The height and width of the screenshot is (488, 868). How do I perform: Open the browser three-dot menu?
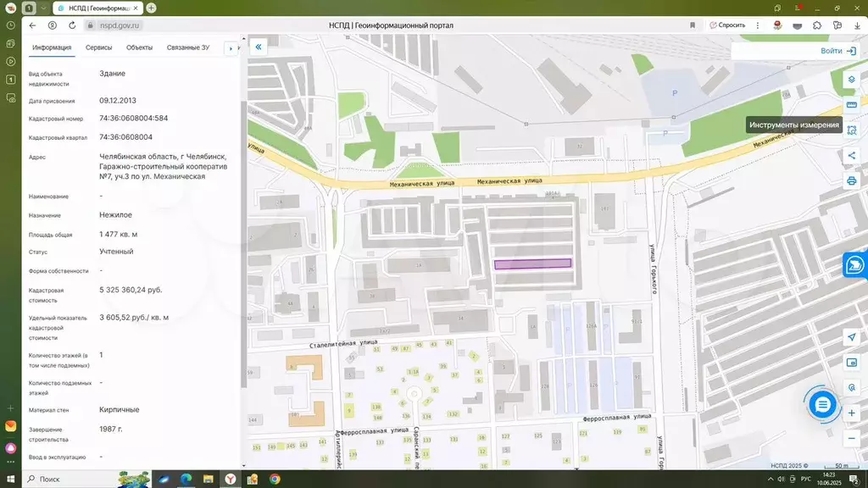click(757, 25)
